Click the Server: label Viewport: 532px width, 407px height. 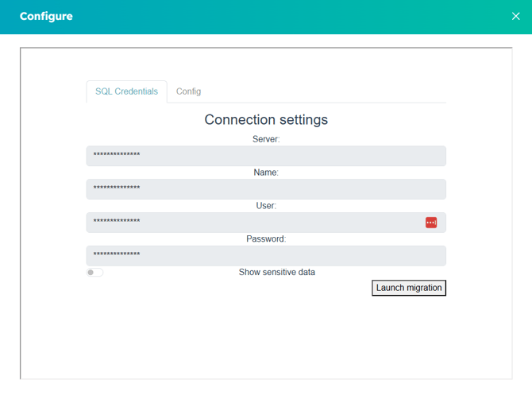pos(266,139)
